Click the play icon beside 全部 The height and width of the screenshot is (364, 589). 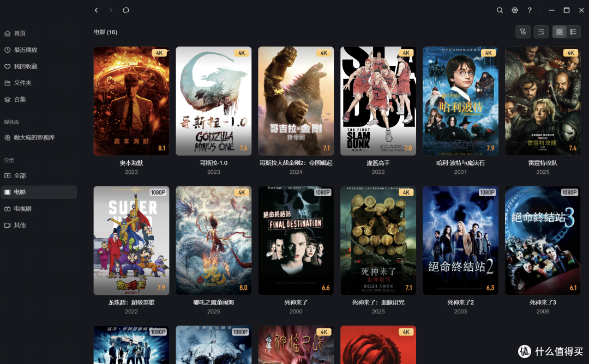pyautogui.click(x=8, y=175)
